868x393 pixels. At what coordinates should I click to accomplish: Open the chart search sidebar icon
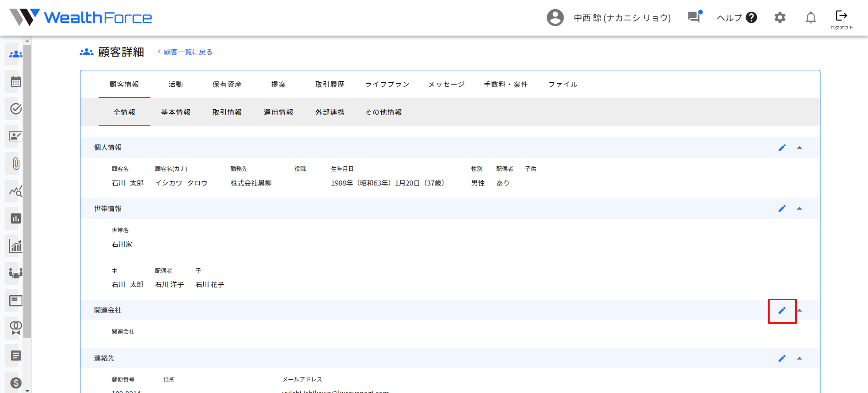coord(16,191)
